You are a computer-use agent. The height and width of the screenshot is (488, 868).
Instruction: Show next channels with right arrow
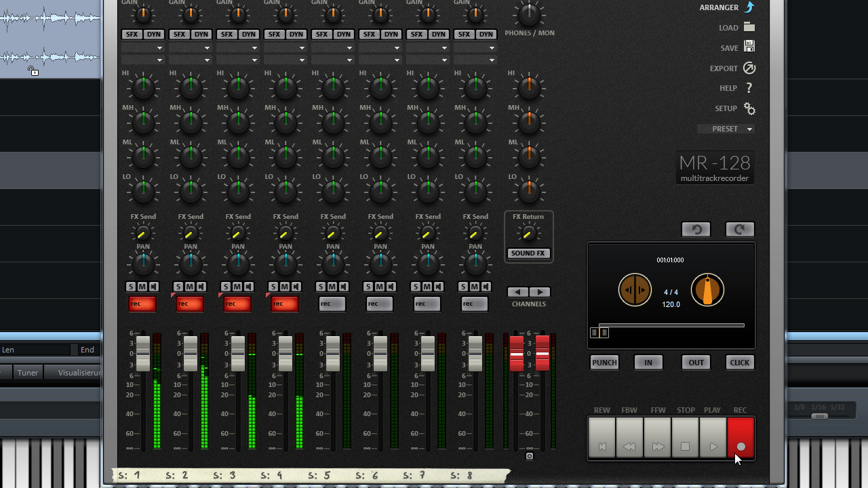(x=540, y=292)
